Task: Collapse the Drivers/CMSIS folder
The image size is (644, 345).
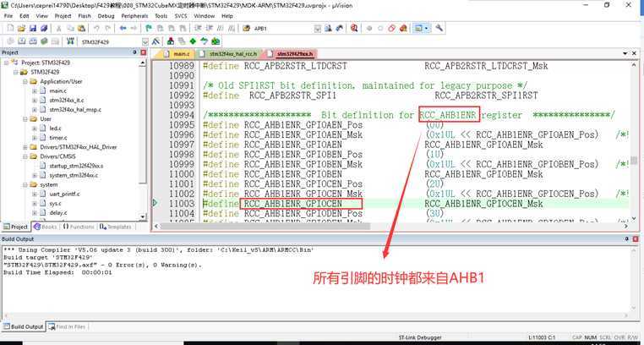Action: pos(25,156)
